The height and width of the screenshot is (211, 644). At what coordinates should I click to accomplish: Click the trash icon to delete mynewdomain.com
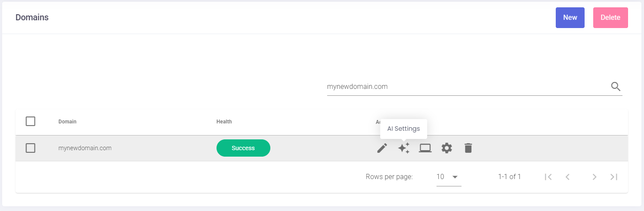[x=468, y=148]
